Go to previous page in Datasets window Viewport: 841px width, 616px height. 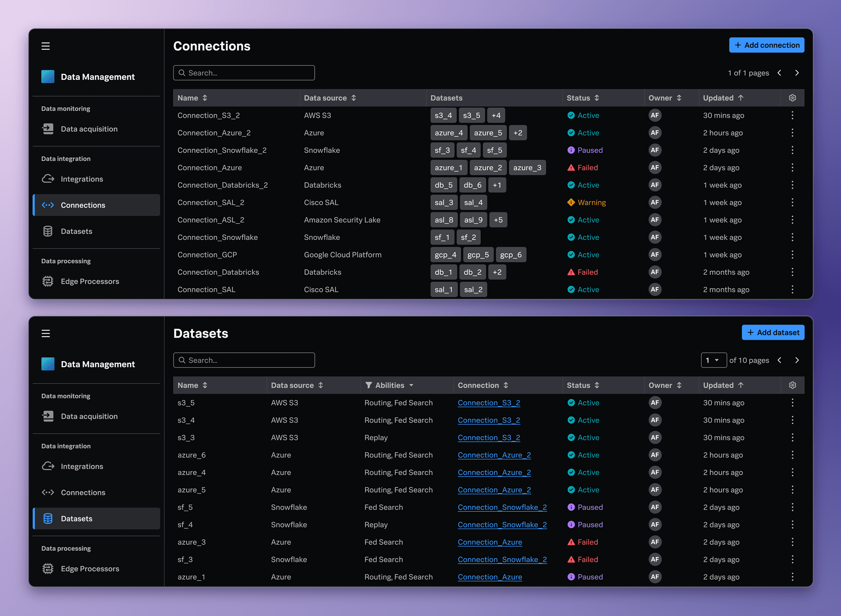pos(779,360)
